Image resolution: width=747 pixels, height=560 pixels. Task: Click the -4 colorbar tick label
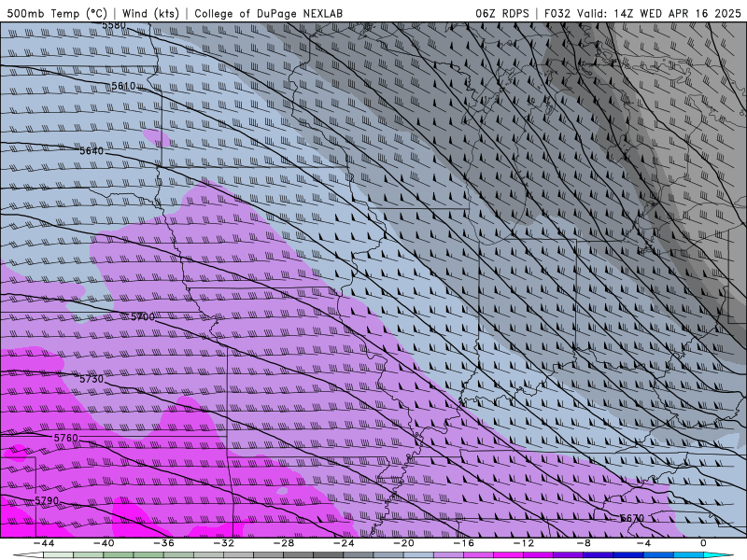click(x=643, y=543)
